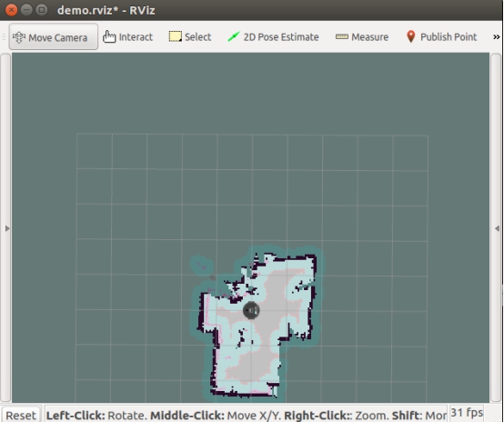
Task: Click the robot model on the map
Action: pyautogui.click(x=251, y=310)
